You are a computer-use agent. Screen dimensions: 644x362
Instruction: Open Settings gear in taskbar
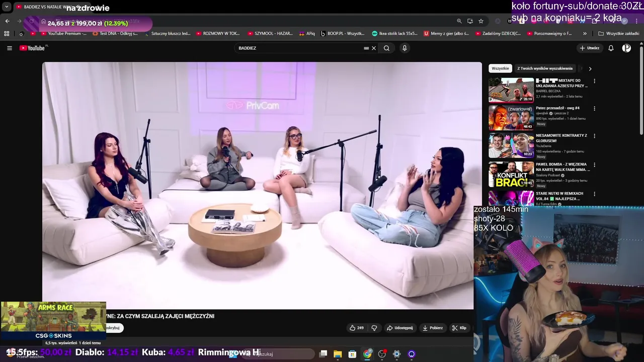coord(396,354)
